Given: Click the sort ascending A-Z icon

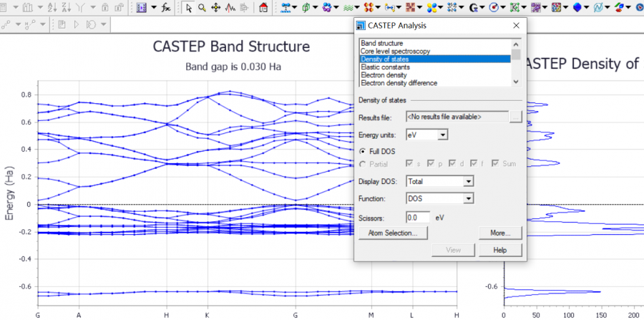Looking at the screenshot, I should coord(49,8).
